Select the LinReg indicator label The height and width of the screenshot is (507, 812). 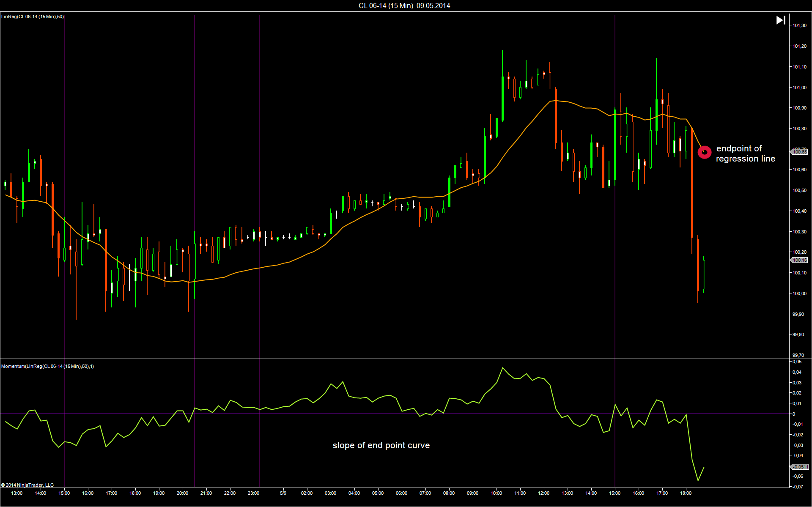pos(33,16)
